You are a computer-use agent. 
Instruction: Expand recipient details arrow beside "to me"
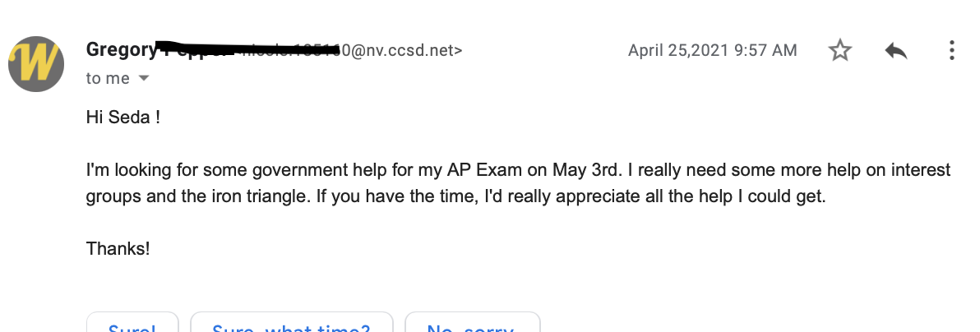144,78
